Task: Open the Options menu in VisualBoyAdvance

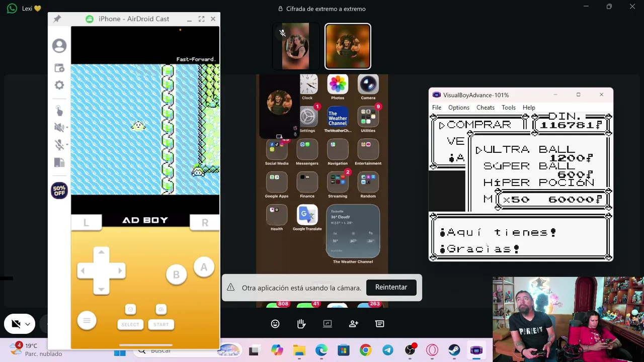Action: click(x=459, y=108)
